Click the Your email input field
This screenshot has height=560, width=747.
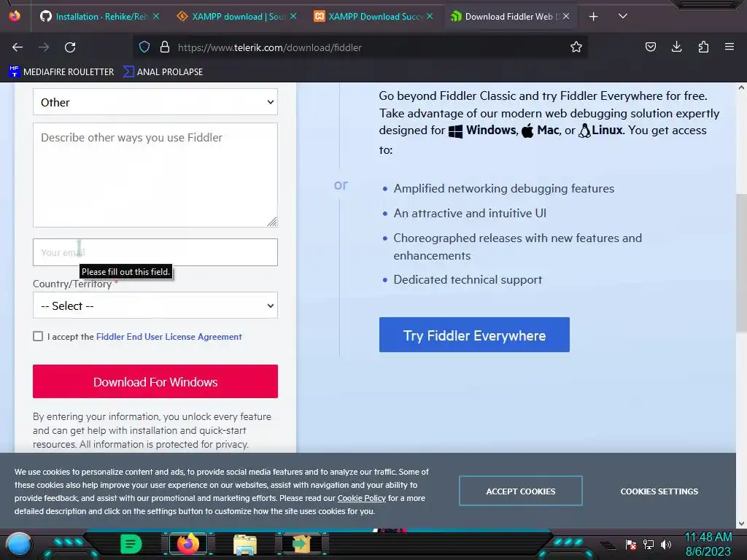coord(155,252)
